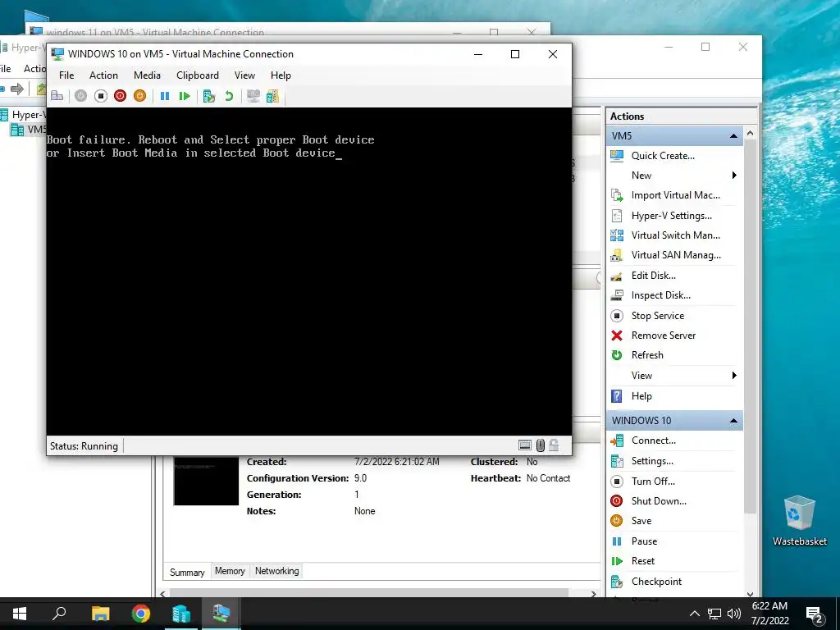Open File Explorer from the taskbar

pos(101,614)
